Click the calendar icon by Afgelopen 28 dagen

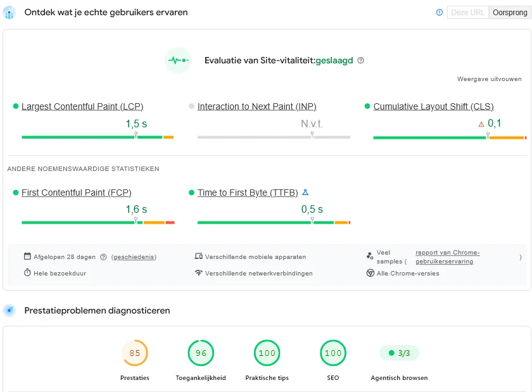pyautogui.click(x=27, y=256)
